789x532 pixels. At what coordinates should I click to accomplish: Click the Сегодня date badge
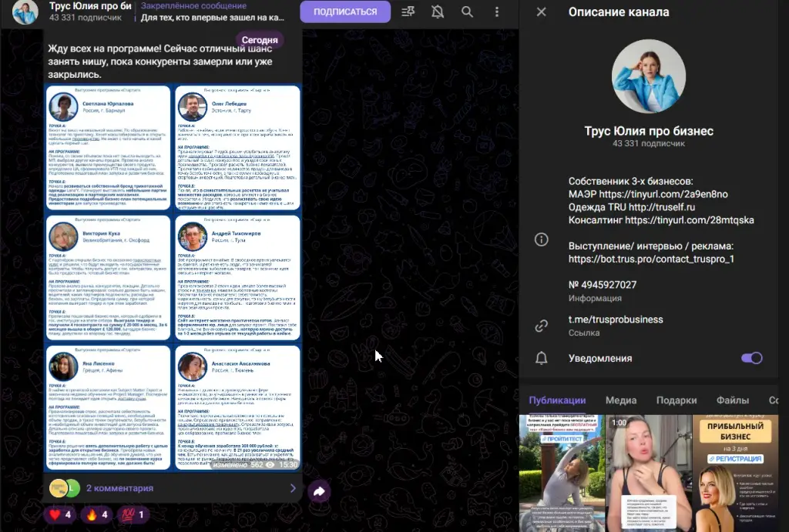pos(259,40)
